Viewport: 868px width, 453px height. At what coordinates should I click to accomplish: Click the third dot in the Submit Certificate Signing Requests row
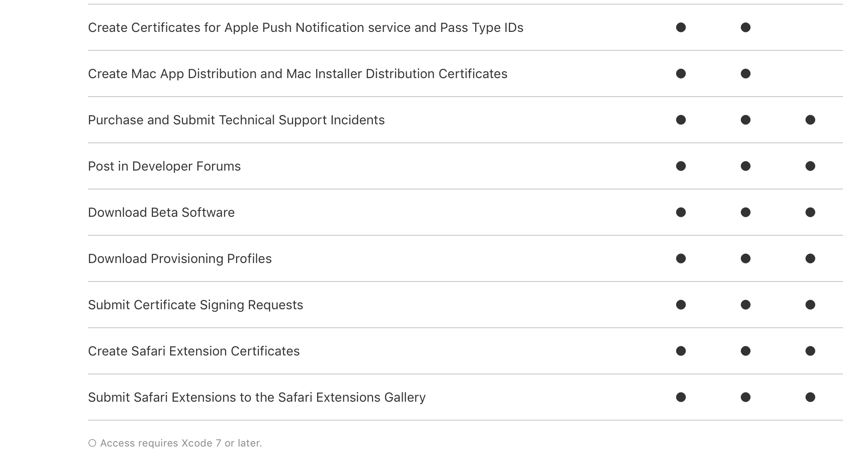pos(810,305)
